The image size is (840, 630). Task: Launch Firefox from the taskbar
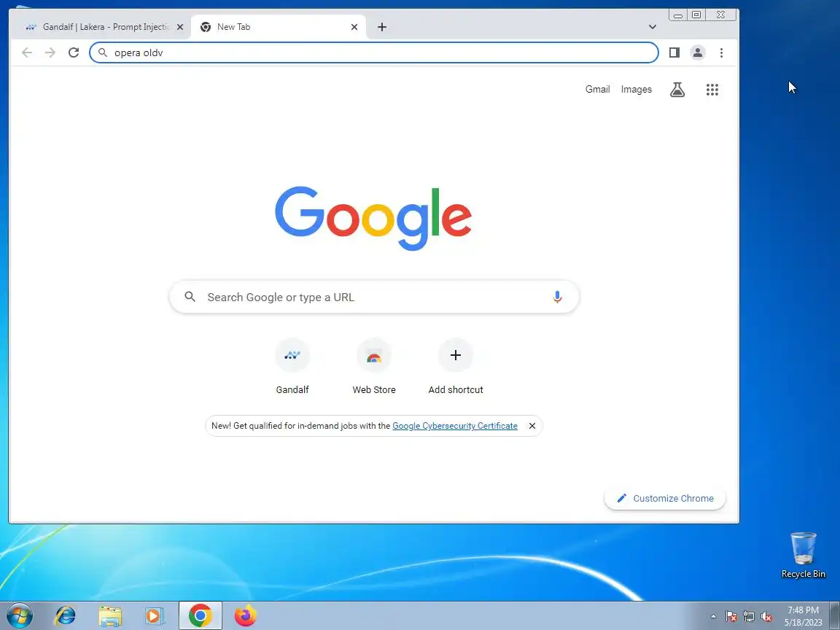[245, 616]
